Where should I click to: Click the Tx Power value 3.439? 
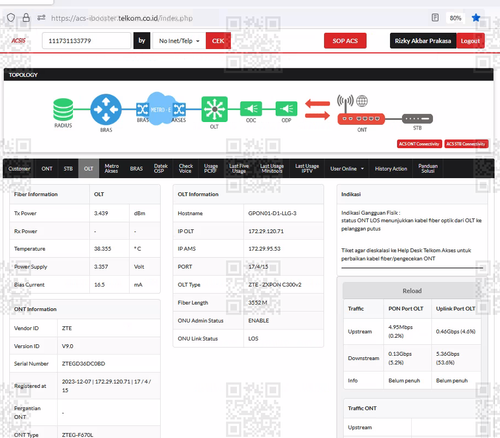point(101,213)
